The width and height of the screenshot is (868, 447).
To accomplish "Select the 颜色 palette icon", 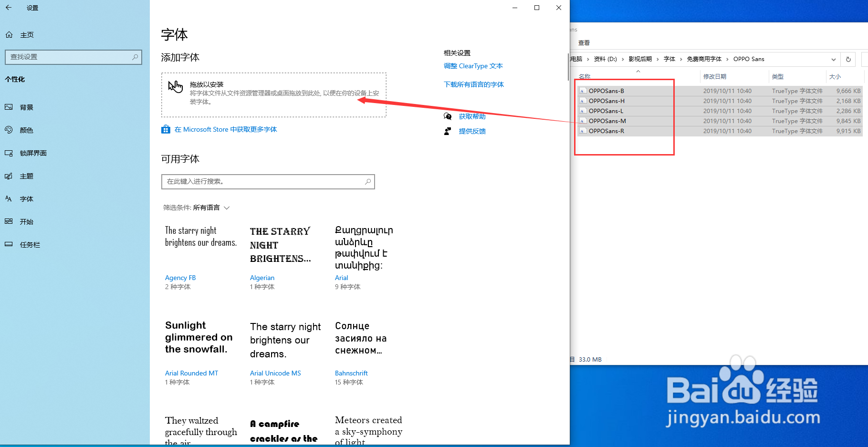I will click(x=9, y=130).
